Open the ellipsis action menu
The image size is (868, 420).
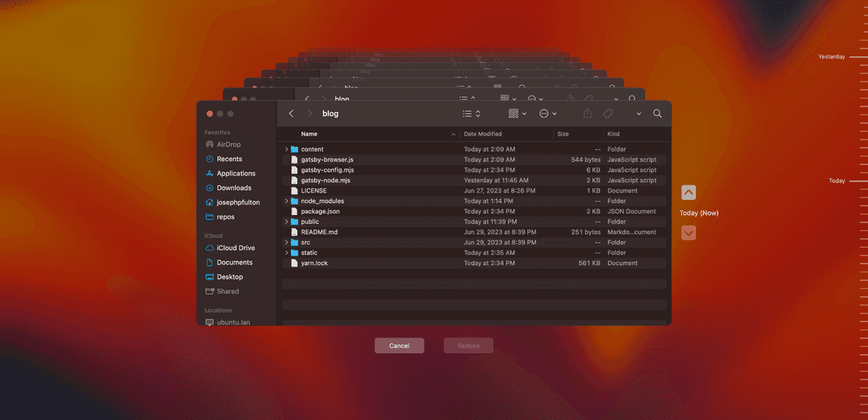(548, 114)
